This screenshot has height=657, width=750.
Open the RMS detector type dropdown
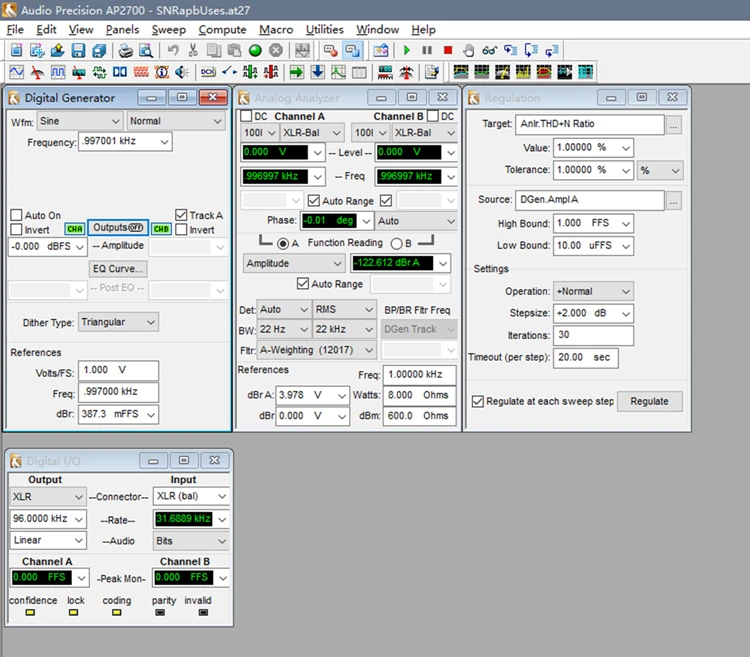(344, 310)
